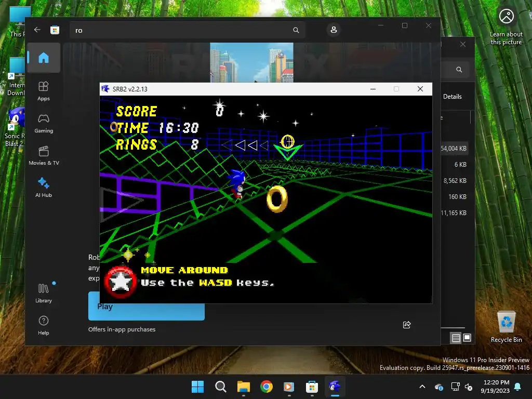Open Google Chrome from taskbar
This screenshot has width=532, height=399.
[x=267, y=387]
